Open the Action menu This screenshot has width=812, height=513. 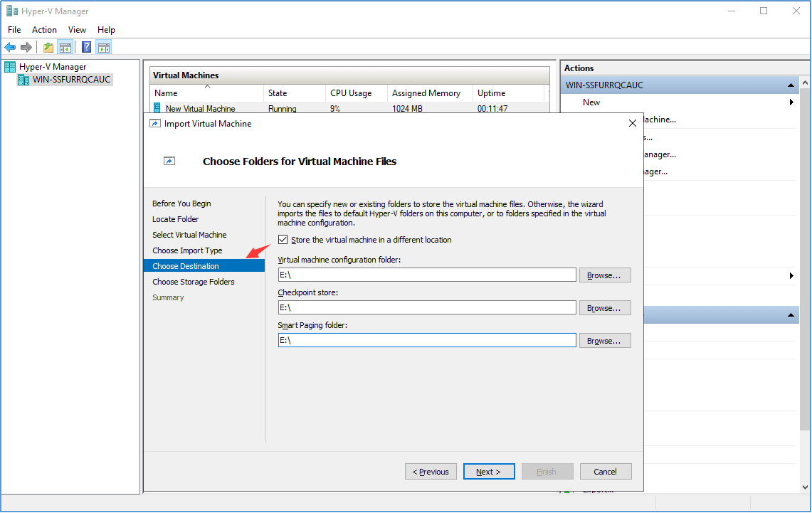(x=44, y=29)
